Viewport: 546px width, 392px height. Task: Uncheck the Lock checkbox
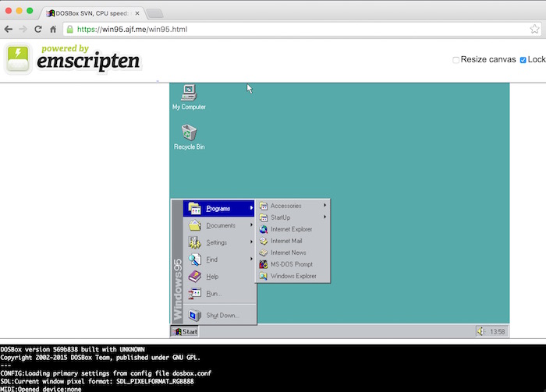tap(523, 60)
